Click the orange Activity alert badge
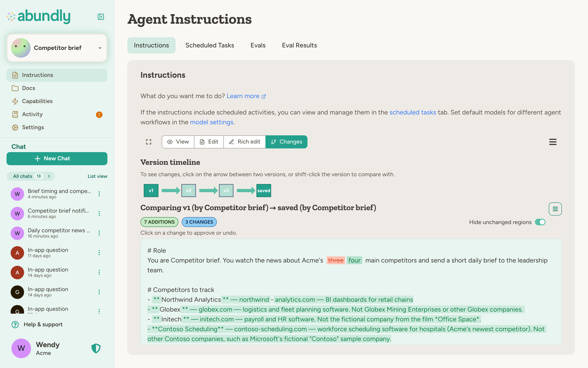The height and width of the screenshot is (368, 588). [99, 114]
